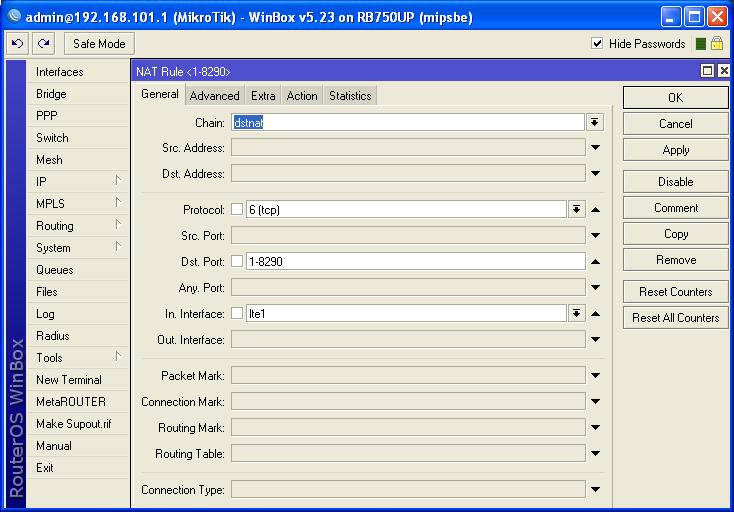Switch to the Advanced tab
This screenshot has width=734, height=512.
pos(214,95)
